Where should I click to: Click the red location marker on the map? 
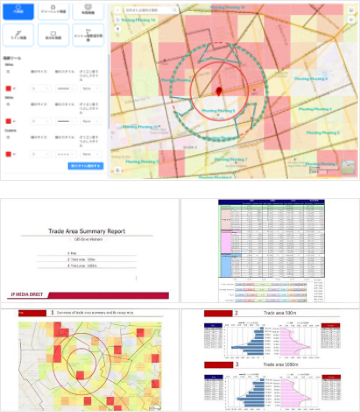click(x=219, y=91)
